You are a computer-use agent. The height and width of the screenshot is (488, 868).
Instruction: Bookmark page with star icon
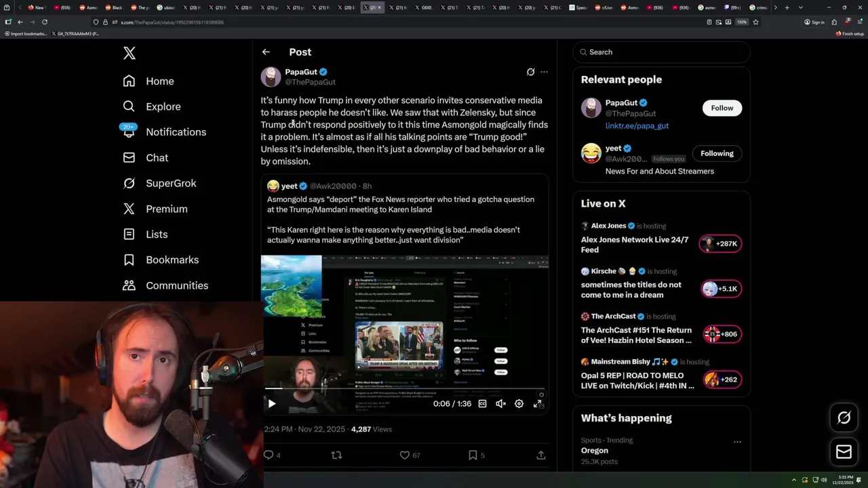[x=755, y=22]
